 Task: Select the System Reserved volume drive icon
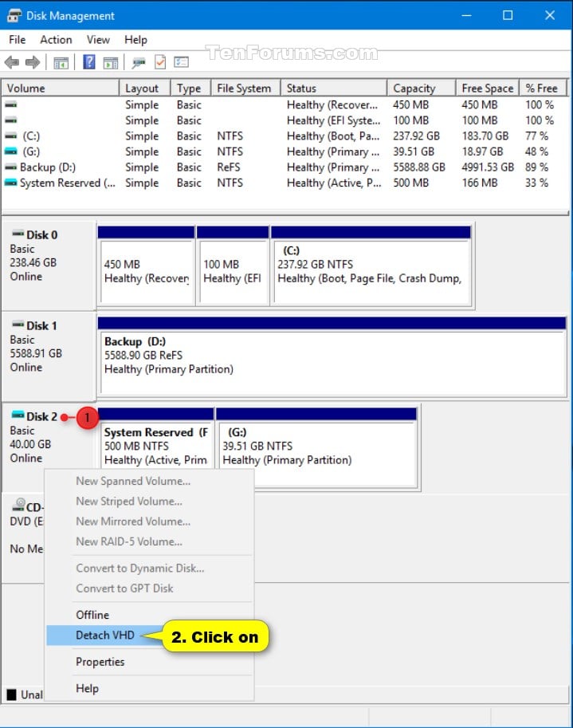[x=10, y=183]
